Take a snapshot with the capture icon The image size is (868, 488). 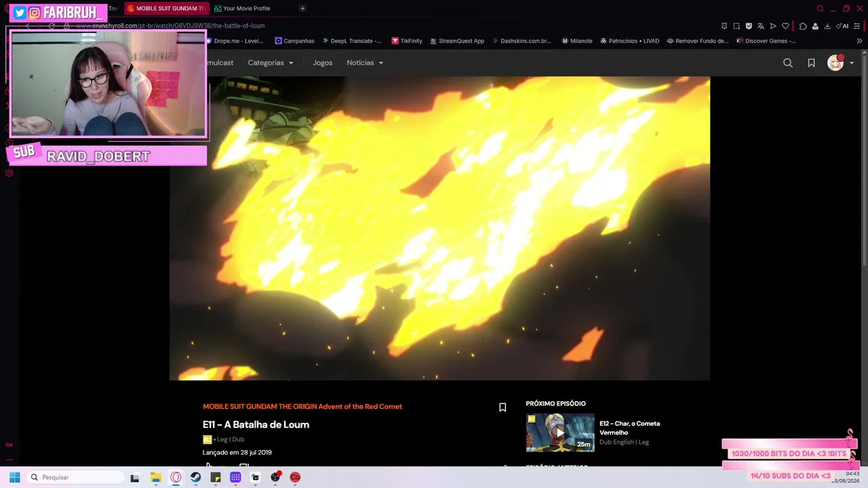(736, 26)
